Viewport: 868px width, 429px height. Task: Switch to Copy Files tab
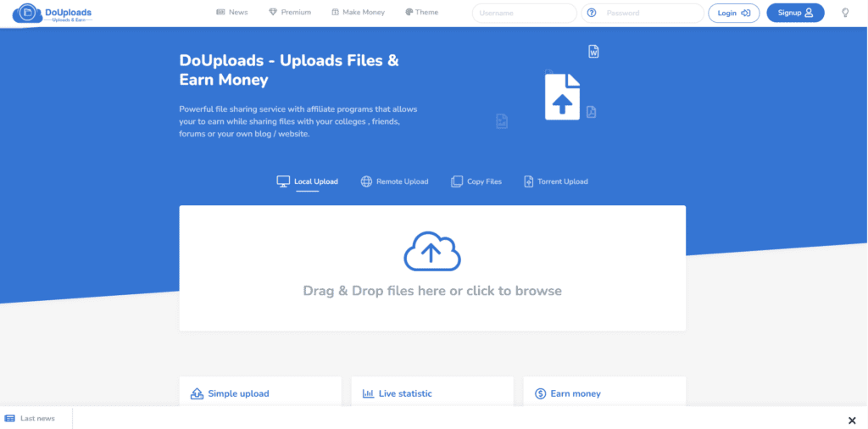point(476,181)
